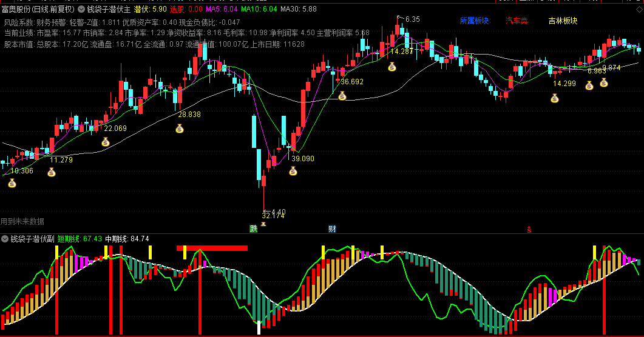Click the money bag icon below 10.306
Image resolution: width=644 pixels, height=337 pixels.
pos(12,183)
